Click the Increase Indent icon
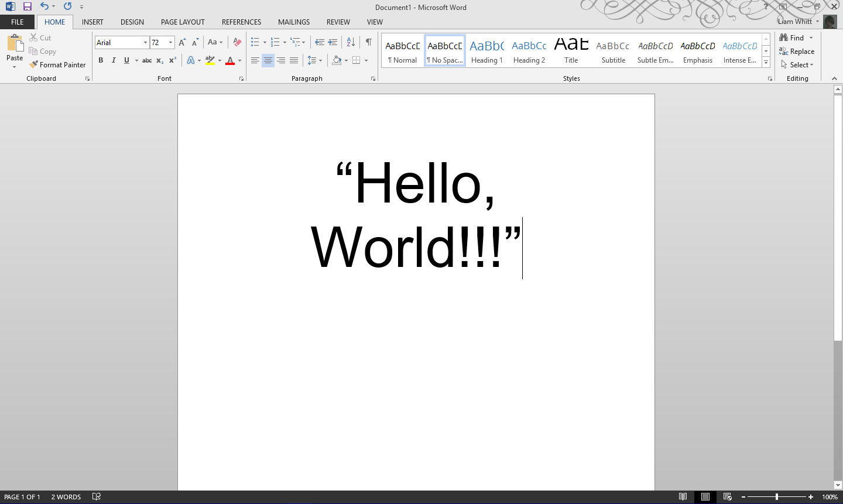The width and height of the screenshot is (843, 504). click(333, 42)
